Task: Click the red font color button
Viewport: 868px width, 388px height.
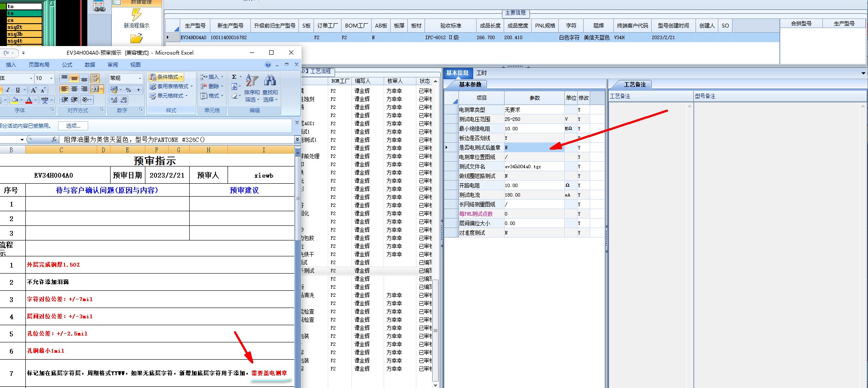Action: click(x=29, y=100)
